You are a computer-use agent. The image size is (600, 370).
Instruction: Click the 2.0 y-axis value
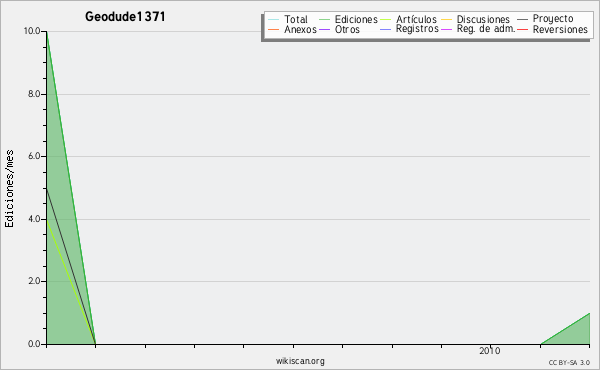tap(34, 281)
